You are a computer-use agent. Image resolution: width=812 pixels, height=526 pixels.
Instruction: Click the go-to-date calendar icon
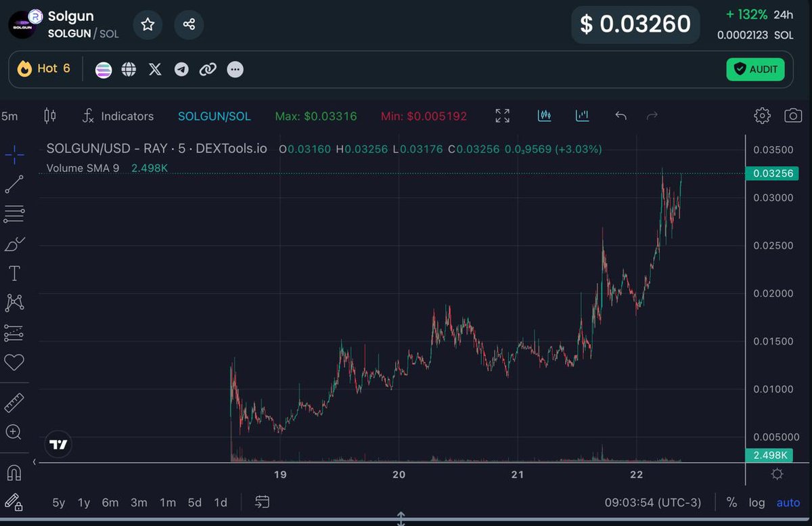coord(263,502)
